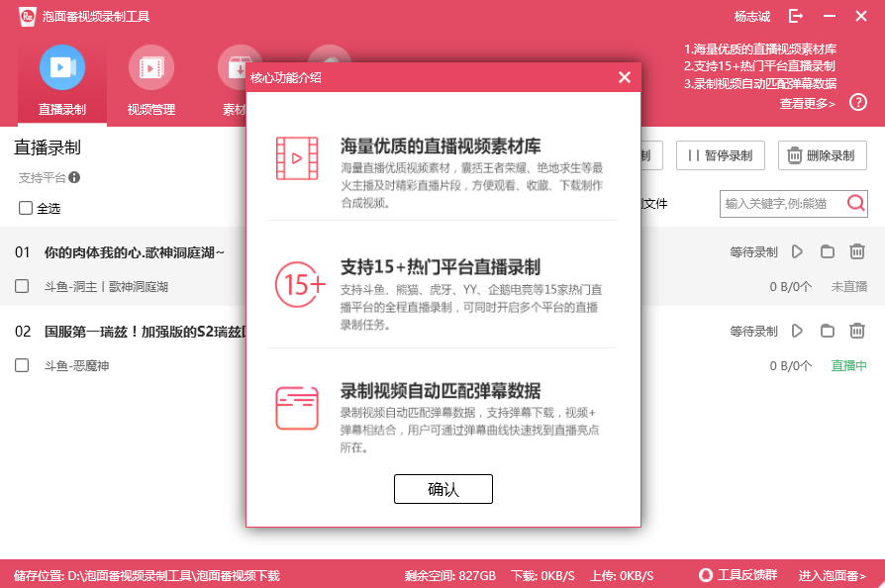Click the app logo in title bar
This screenshot has width=885, height=588.
(x=27, y=17)
